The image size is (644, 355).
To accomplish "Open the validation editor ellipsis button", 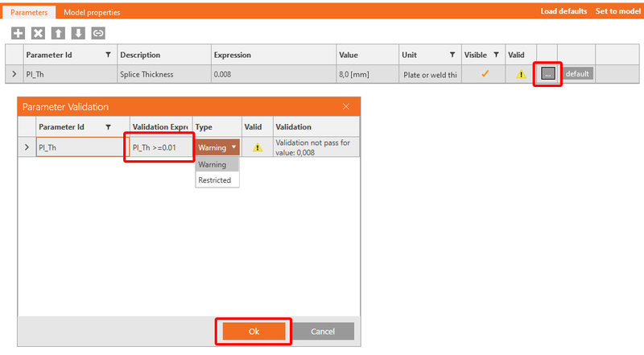I will pos(547,74).
